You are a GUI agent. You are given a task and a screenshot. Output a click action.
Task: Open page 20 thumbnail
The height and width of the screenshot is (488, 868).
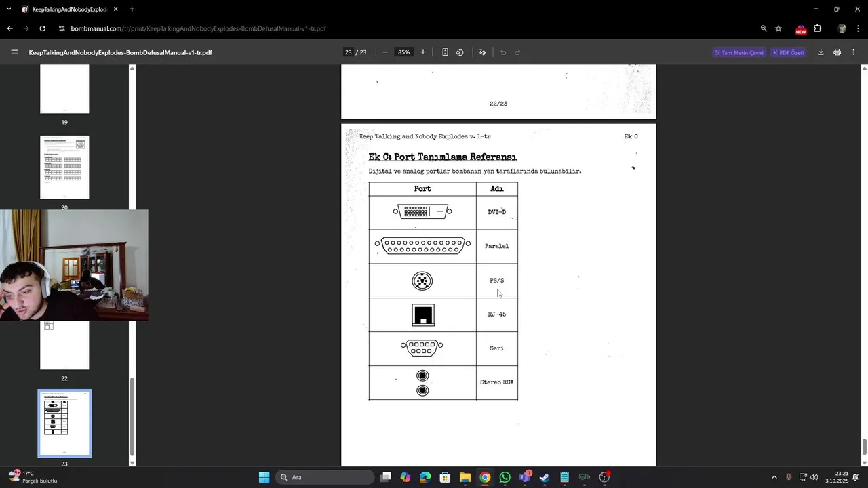tap(64, 167)
